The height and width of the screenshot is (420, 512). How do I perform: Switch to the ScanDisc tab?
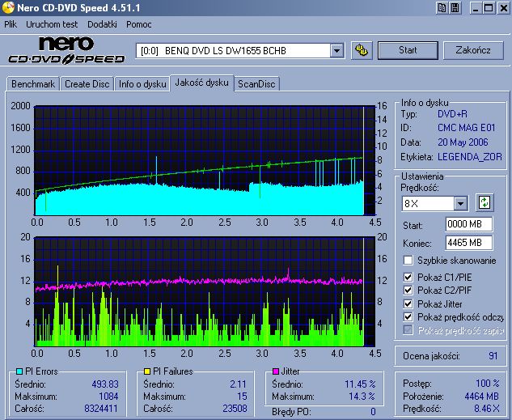point(256,84)
